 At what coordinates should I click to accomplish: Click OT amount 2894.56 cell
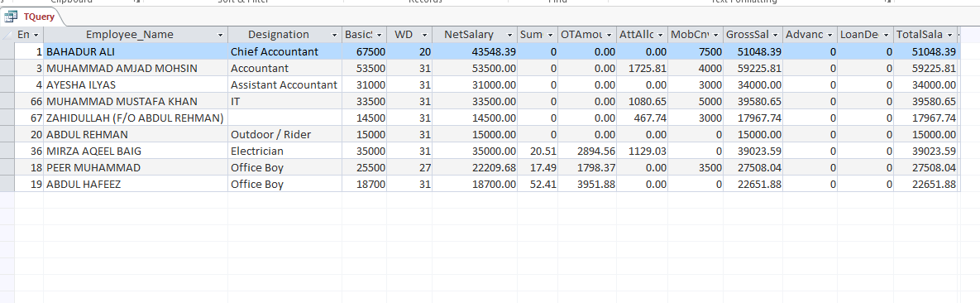(587, 151)
